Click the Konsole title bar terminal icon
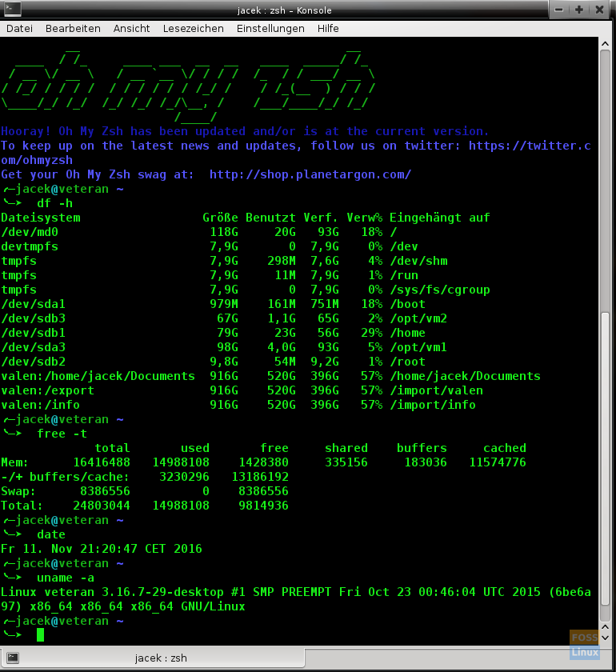The height and width of the screenshot is (672, 616). 13,9
